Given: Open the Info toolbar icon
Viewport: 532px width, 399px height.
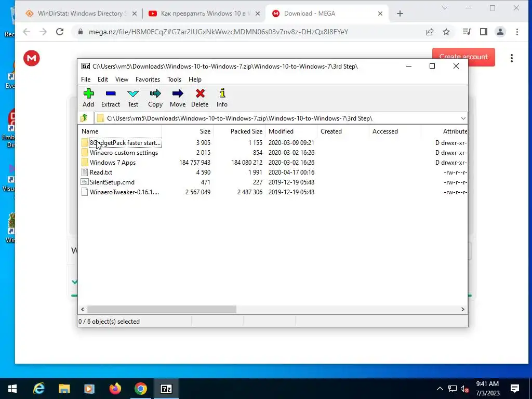Looking at the screenshot, I should [222, 98].
